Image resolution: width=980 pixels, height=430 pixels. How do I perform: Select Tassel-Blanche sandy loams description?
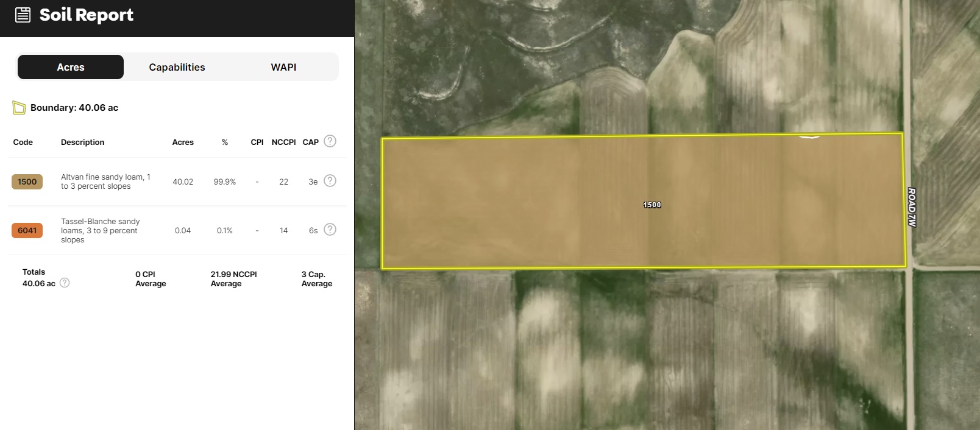[x=101, y=230]
